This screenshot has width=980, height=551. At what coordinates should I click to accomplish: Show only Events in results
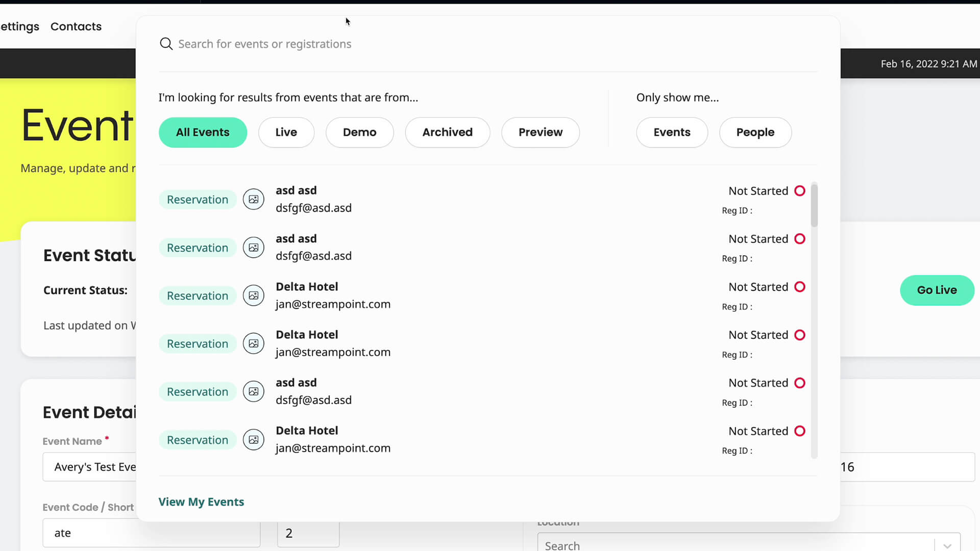tap(672, 132)
